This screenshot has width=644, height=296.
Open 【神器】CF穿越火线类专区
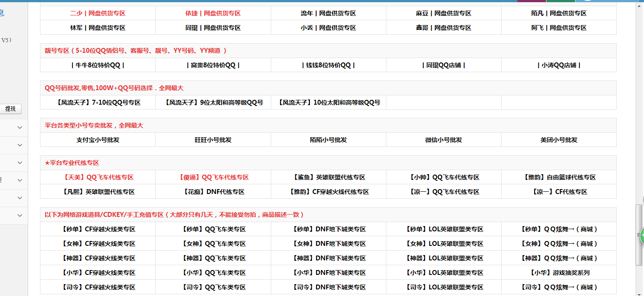(98, 258)
